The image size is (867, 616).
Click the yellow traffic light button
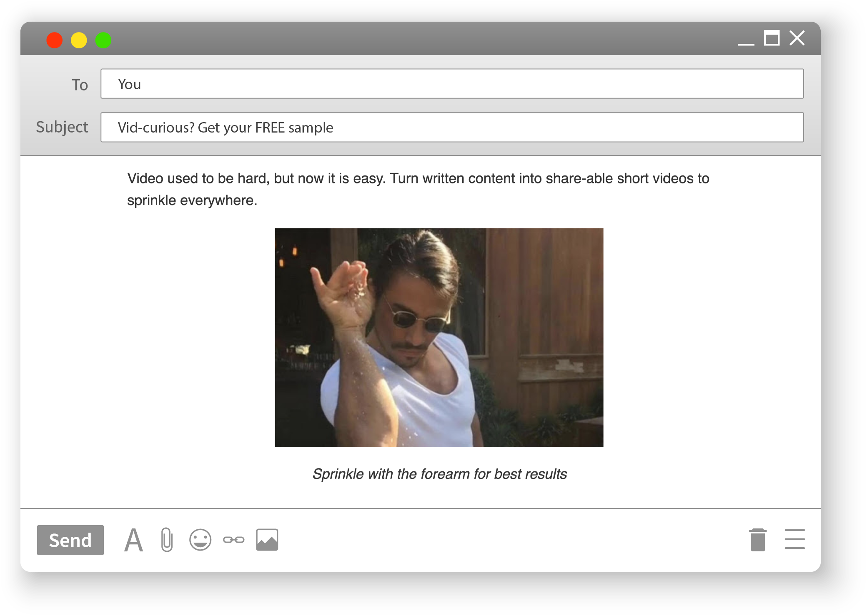[x=79, y=40]
